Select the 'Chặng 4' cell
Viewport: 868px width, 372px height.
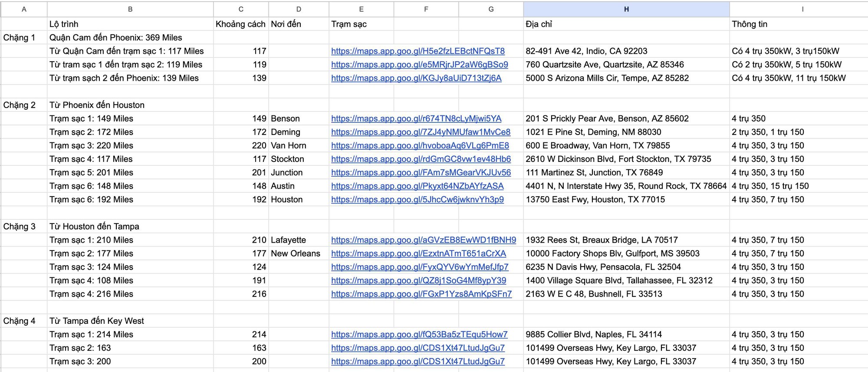(x=24, y=321)
